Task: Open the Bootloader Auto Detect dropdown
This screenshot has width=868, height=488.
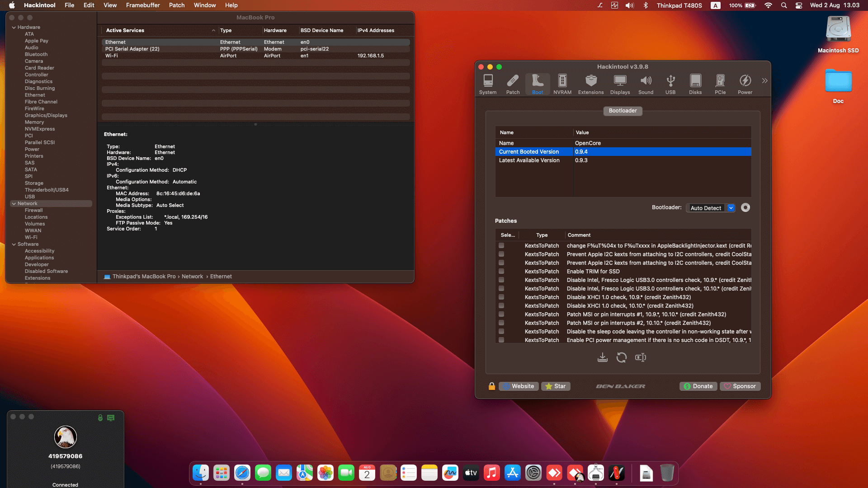Action: click(711, 208)
